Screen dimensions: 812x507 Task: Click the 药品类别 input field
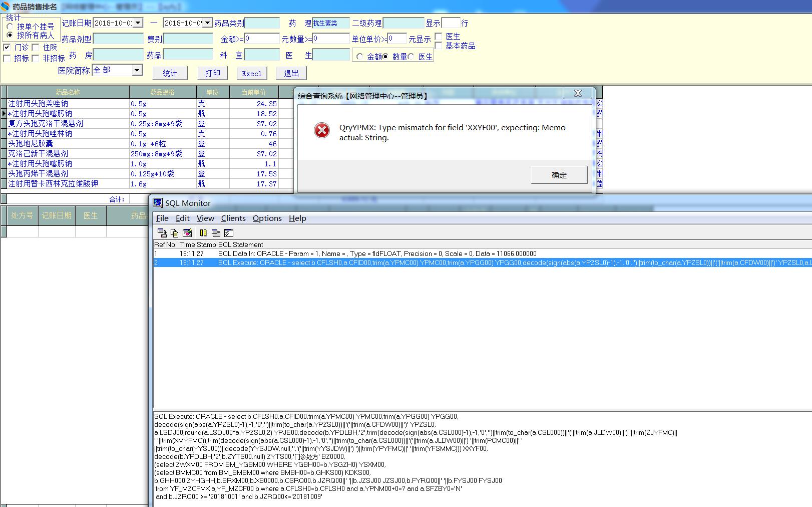[x=262, y=23]
